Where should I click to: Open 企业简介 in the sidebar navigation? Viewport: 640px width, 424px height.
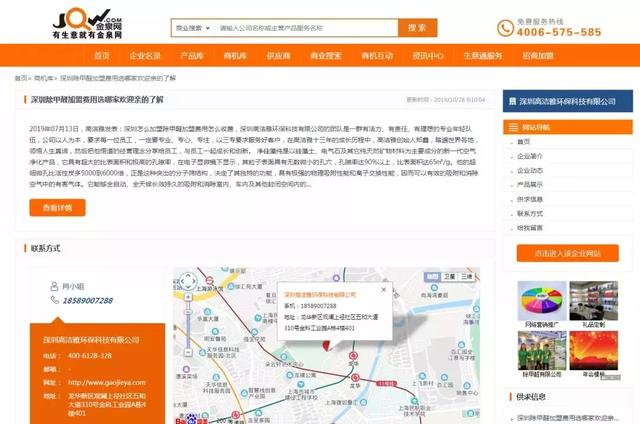[530, 156]
